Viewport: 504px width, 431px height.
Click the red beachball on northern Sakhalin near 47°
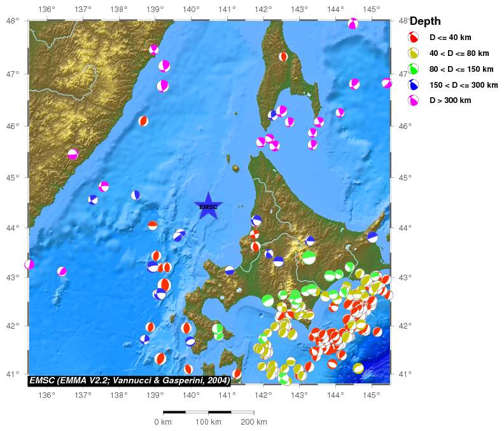[283, 57]
